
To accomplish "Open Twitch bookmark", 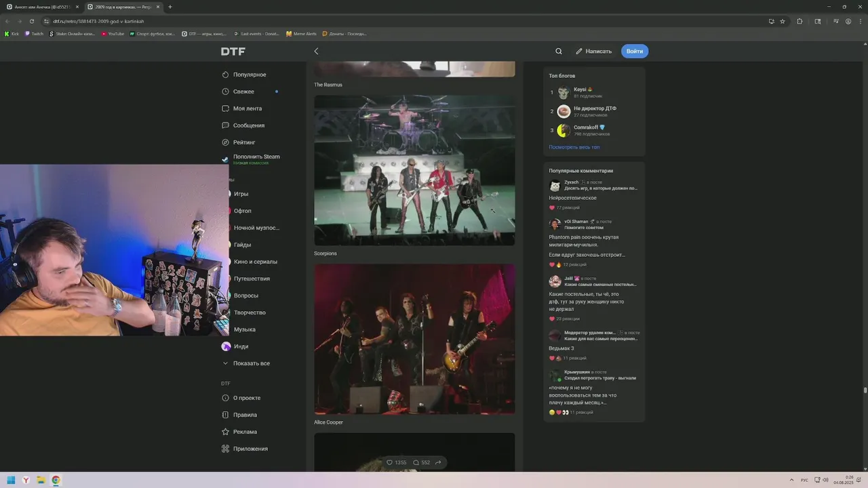I will point(34,33).
